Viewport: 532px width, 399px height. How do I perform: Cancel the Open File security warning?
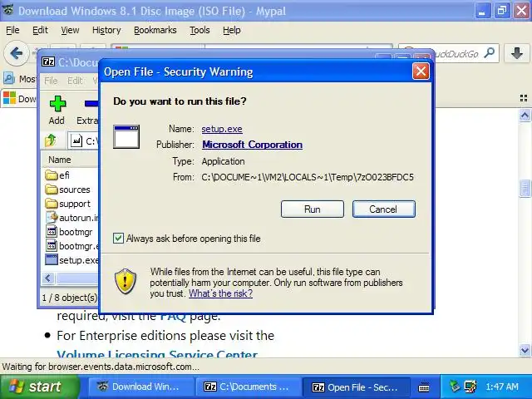point(383,209)
